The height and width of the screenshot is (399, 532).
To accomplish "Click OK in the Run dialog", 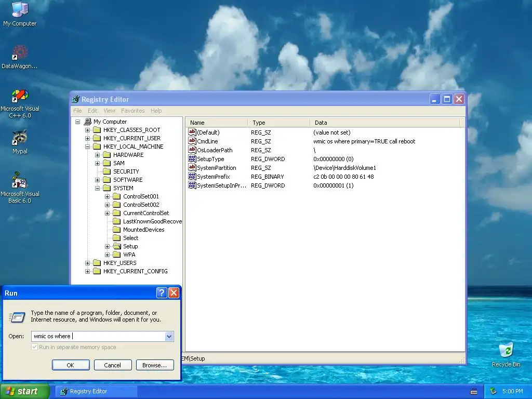I will (71, 365).
